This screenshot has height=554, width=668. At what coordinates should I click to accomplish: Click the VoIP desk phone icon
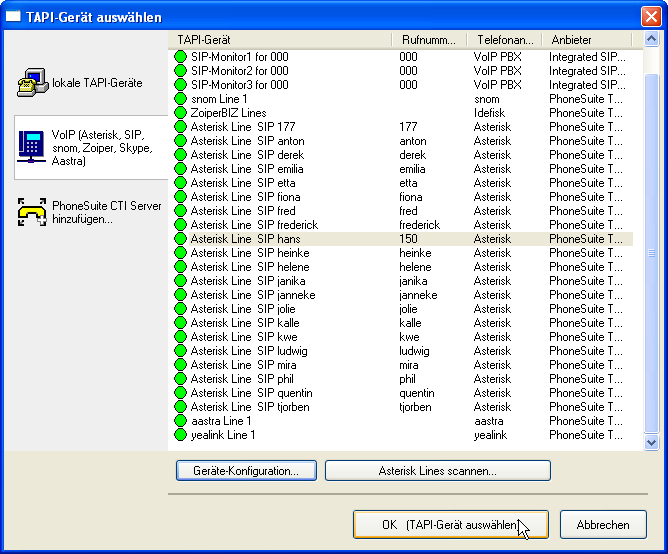tap(32, 148)
